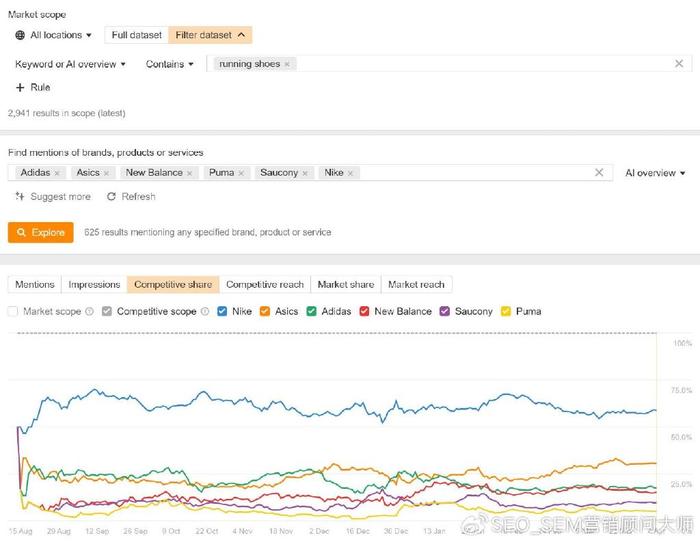Click the circular refresh arrow icon
This screenshot has height=542, width=700.
point(111,196)
